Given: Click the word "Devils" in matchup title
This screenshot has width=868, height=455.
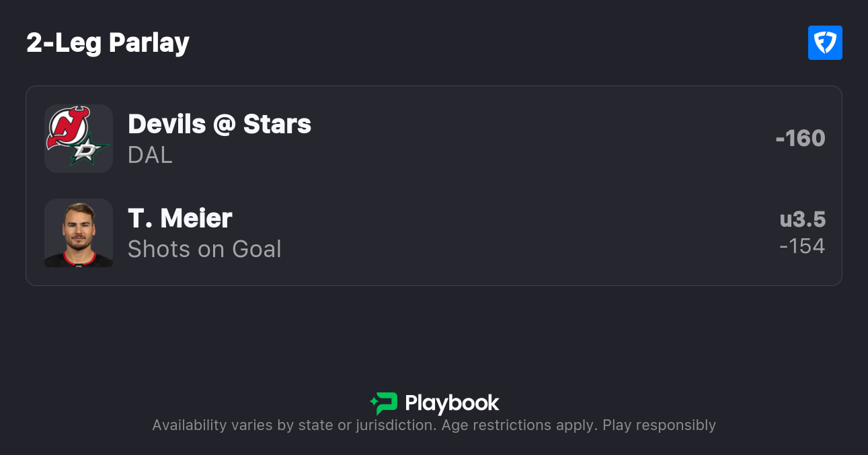Looking at the screenshot, I should (167, 124).
